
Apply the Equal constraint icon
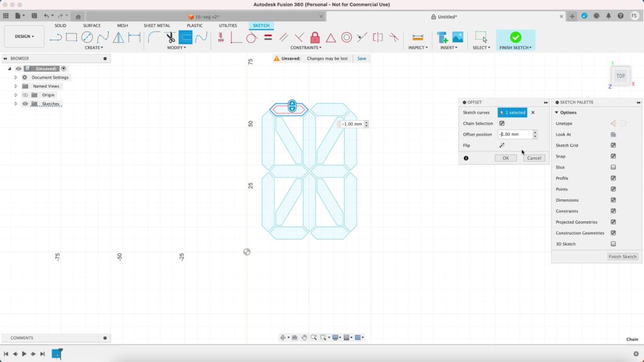click(x=268, y=38)
